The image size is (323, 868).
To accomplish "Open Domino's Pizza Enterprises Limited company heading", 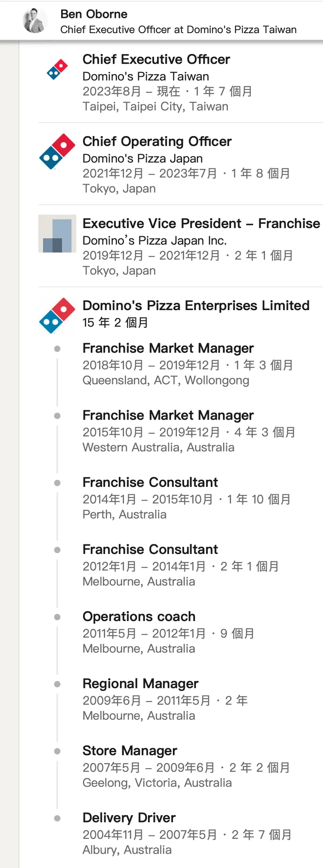I will coord(196,305).
